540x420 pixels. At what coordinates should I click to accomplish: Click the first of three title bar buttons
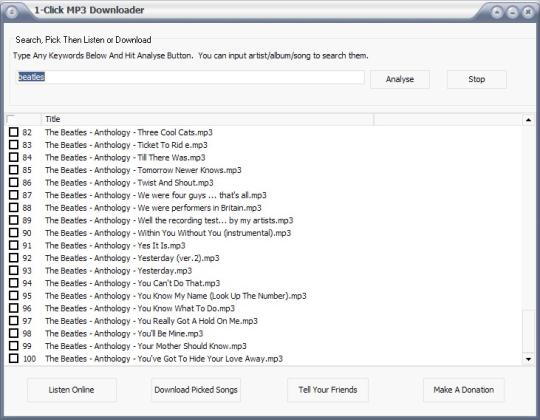497,13
